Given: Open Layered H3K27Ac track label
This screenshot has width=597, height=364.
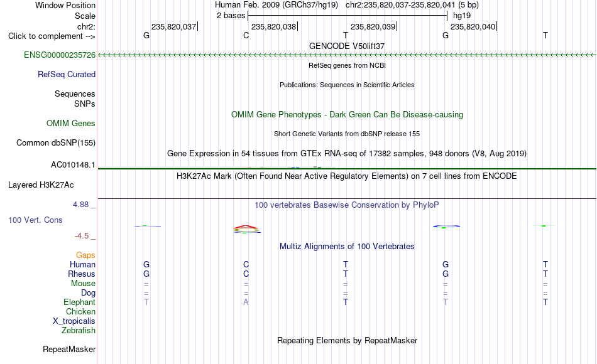Looking at the screenshot, I should tap(41, 185).
